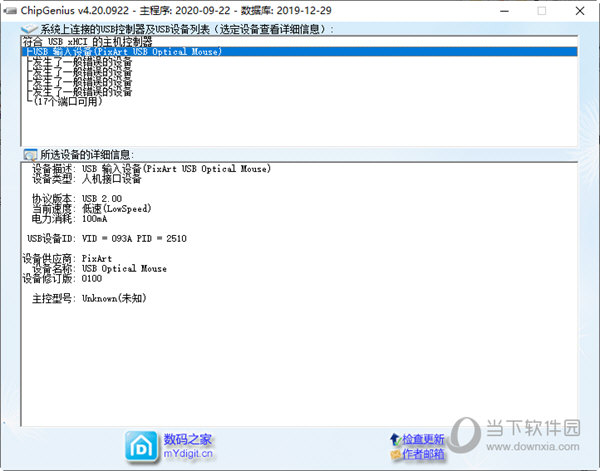The image size is (600, 471).
Task: Minimize the ChipGenius window
Action: pos(504,11)
